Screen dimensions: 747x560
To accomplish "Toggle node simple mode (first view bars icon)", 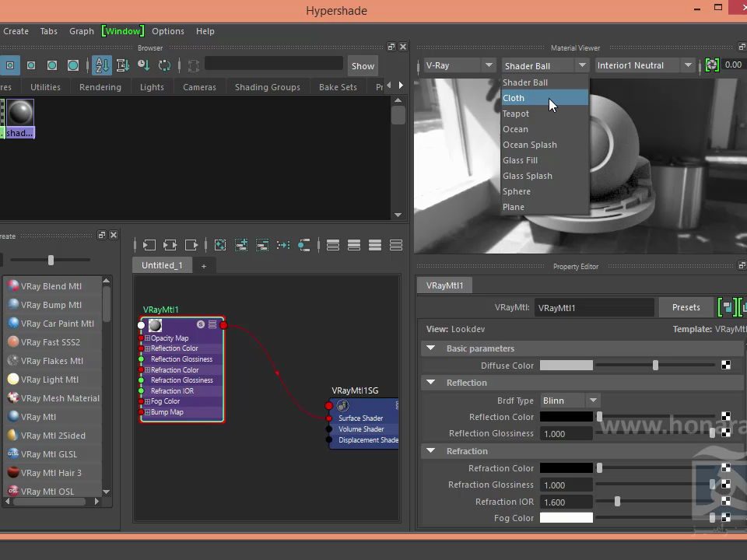I will pos(333,245).
